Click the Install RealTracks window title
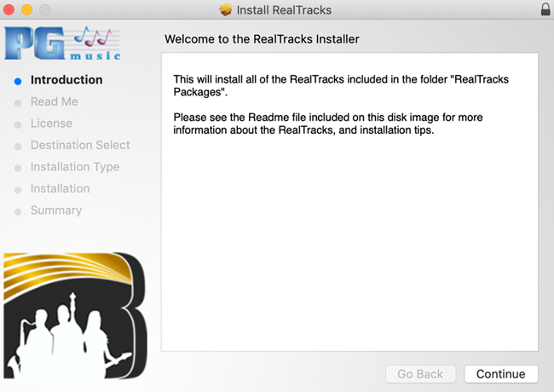Image resolution: width=554 pixels, height=392 pixels. pyautogui.click(x=284, y=10)
